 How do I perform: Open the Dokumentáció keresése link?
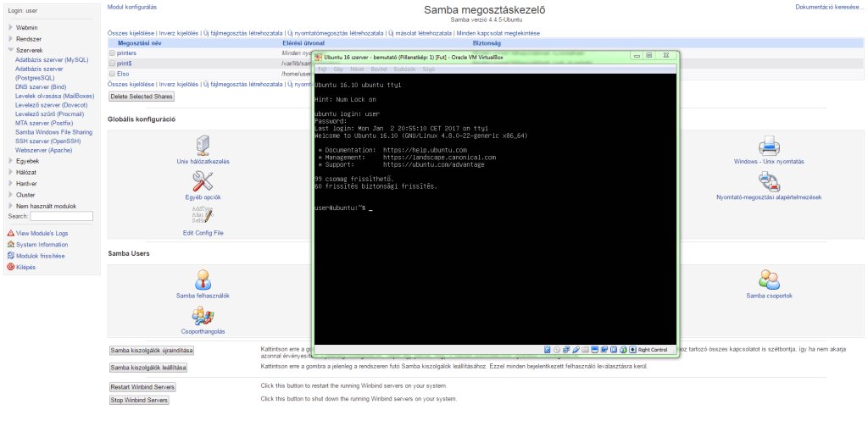coord(829,7)
